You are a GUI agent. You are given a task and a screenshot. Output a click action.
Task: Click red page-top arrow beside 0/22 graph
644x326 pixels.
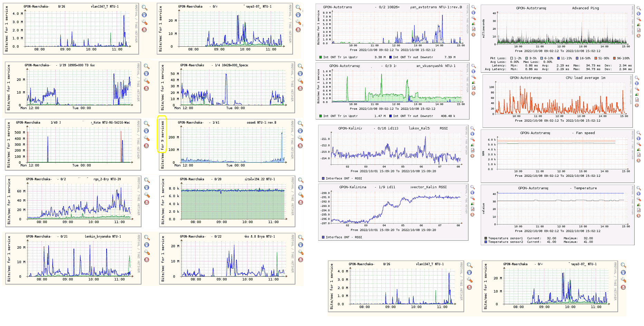(x=301, y=260)
